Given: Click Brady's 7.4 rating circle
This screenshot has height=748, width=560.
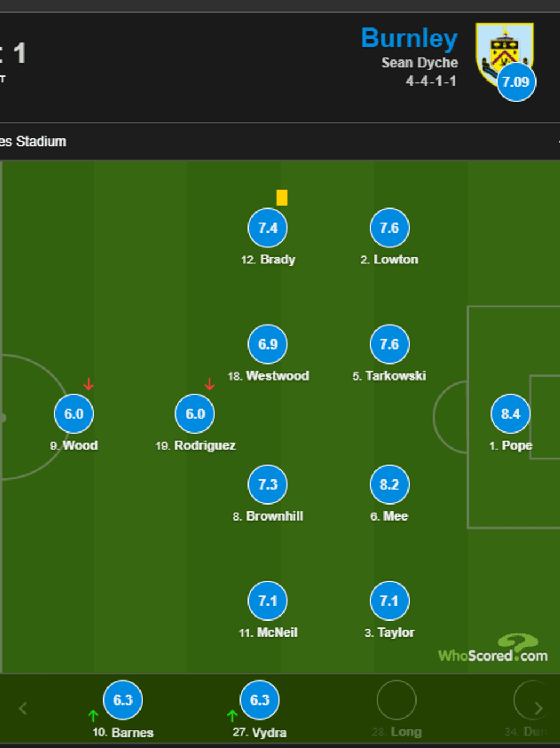Looking at the screenshot, I should point(267,228).
